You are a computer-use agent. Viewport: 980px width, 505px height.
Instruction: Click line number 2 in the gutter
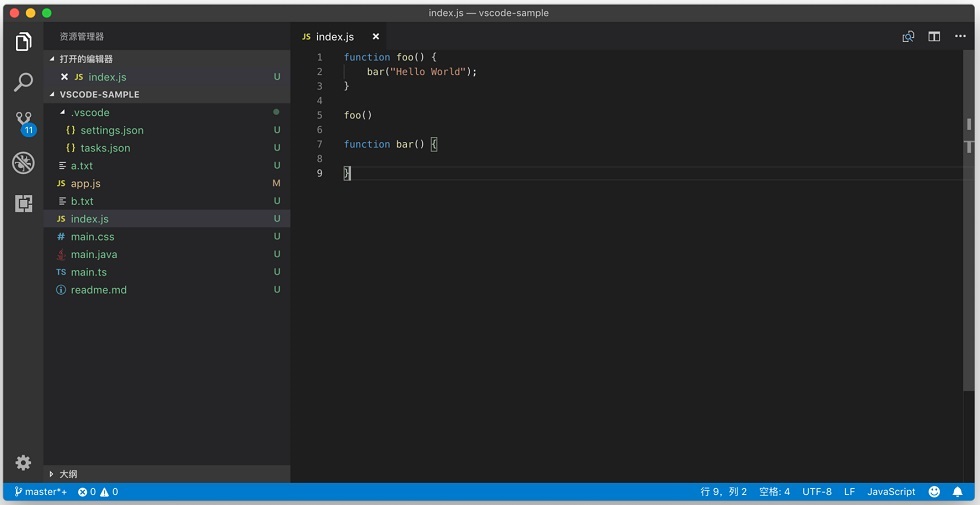[x=320, y=72]
